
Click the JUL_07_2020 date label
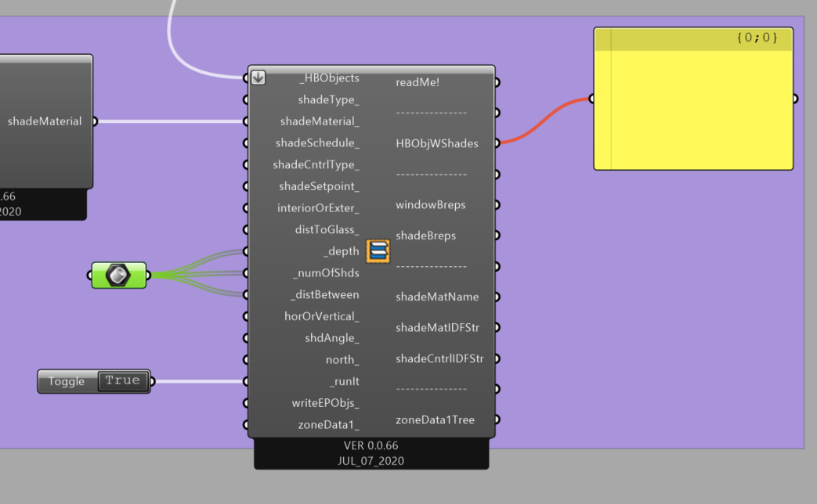coord(371,461)
